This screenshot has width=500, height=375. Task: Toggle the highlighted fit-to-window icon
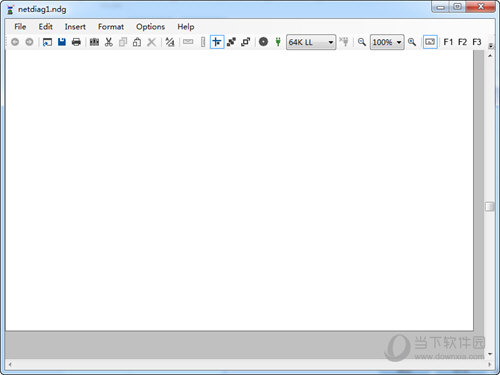point(430,42)
